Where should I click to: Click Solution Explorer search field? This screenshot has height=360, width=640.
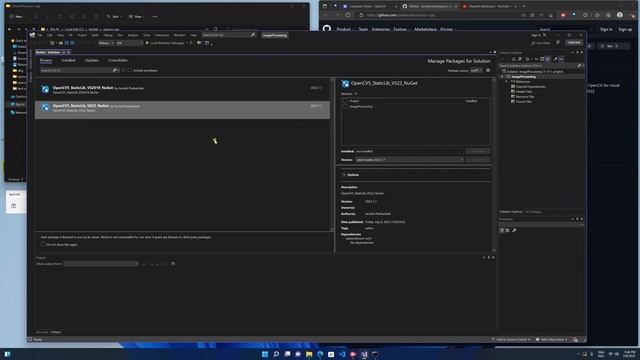coord(538,66)
